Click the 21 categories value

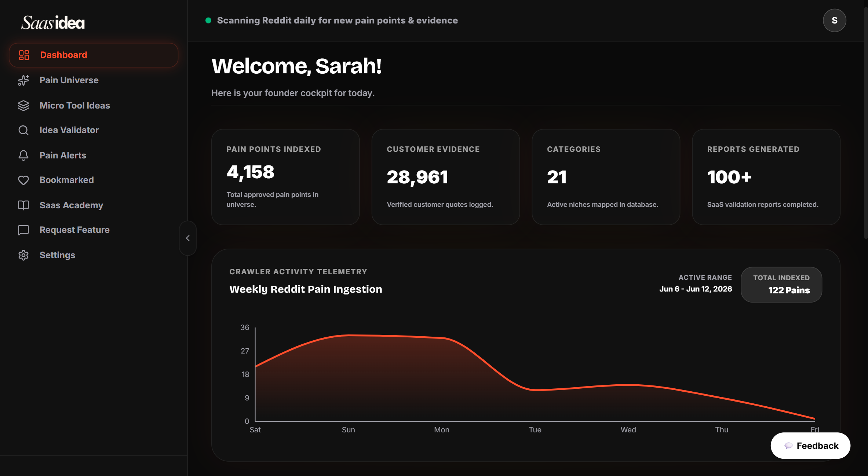coord(557,177)
